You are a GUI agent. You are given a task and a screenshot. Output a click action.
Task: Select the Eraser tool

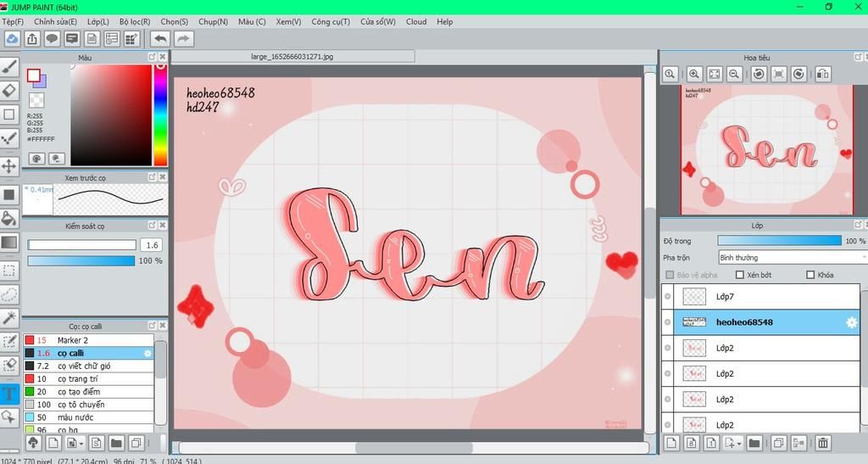click(x=9, y=89)
